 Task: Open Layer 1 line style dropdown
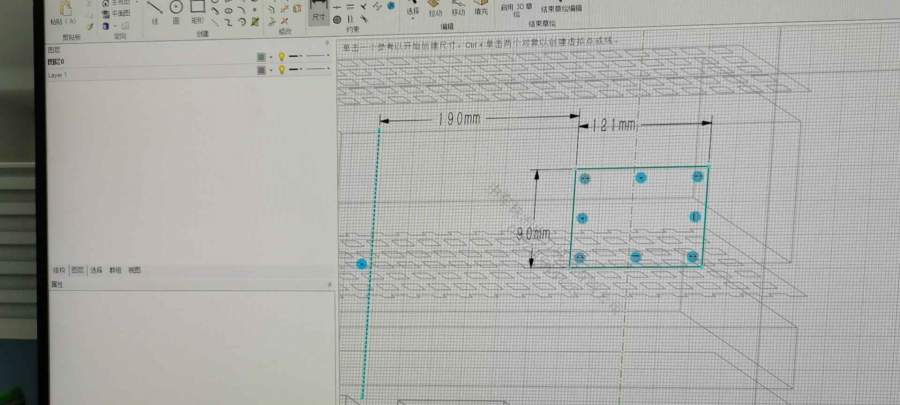316,69
